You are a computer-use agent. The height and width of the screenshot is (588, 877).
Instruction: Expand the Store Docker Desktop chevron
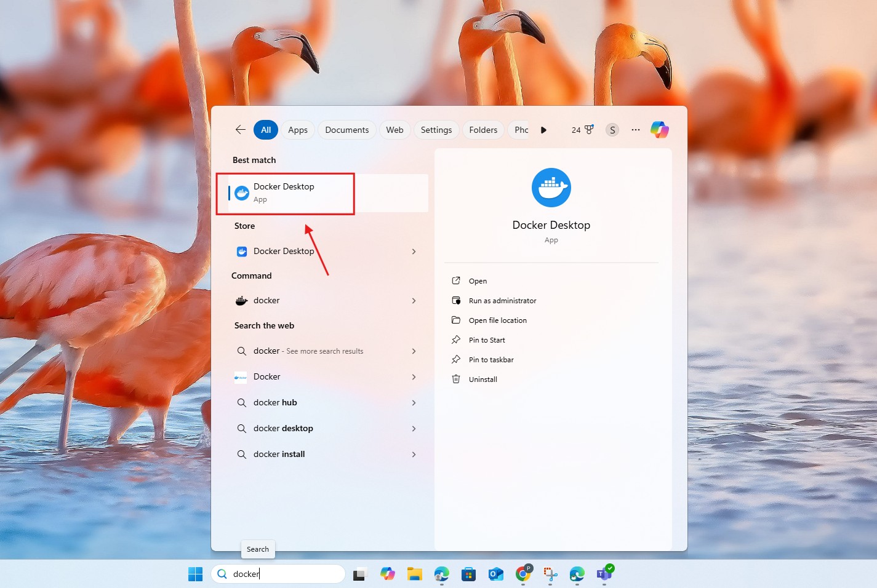414,252
